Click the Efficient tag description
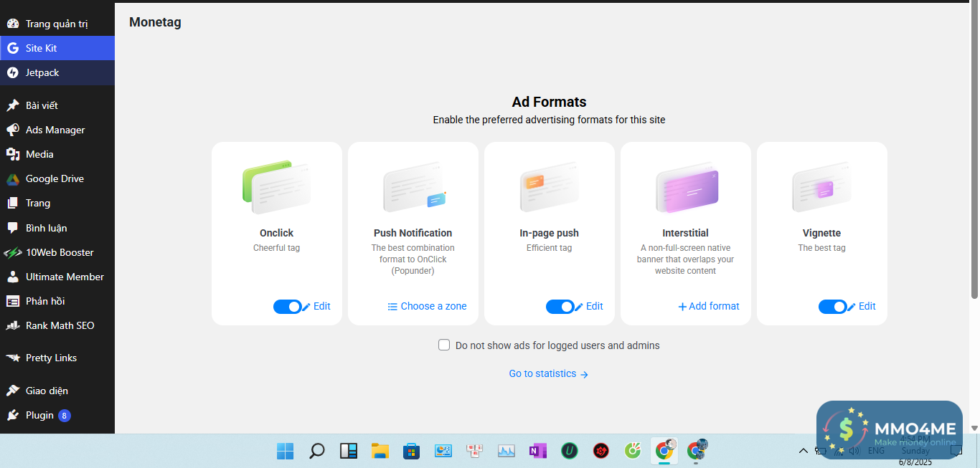980x468 pixels. click(549, 248)
